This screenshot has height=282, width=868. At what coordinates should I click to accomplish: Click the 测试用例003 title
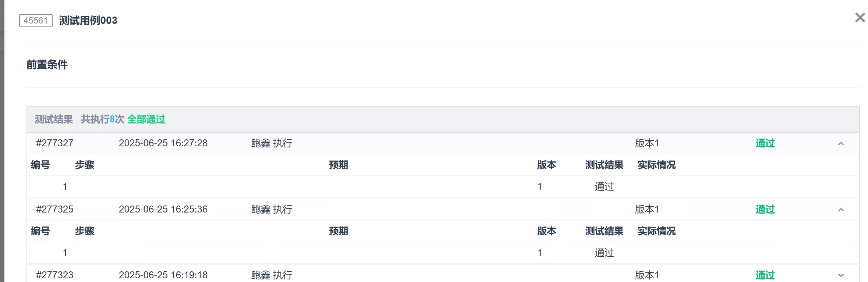(x=88, y=21)
